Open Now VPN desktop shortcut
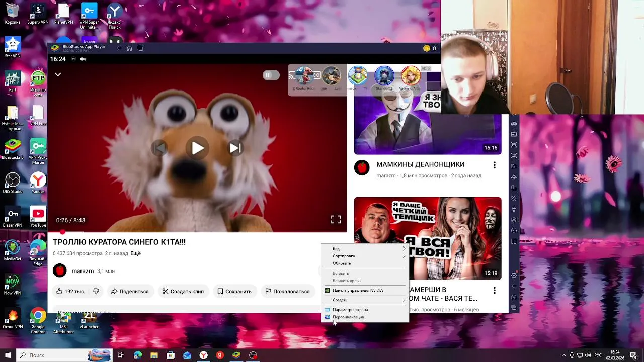 13,285
